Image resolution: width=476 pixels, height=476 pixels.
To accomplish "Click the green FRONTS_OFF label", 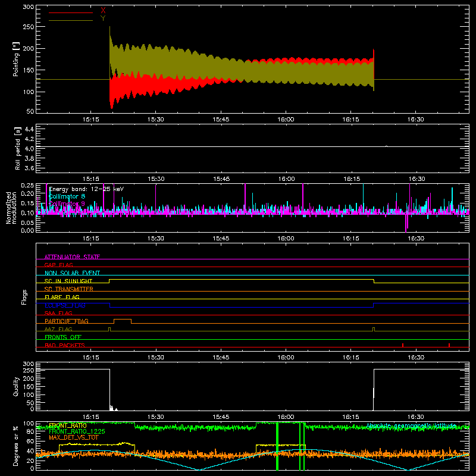I will (x=63, y=337).
